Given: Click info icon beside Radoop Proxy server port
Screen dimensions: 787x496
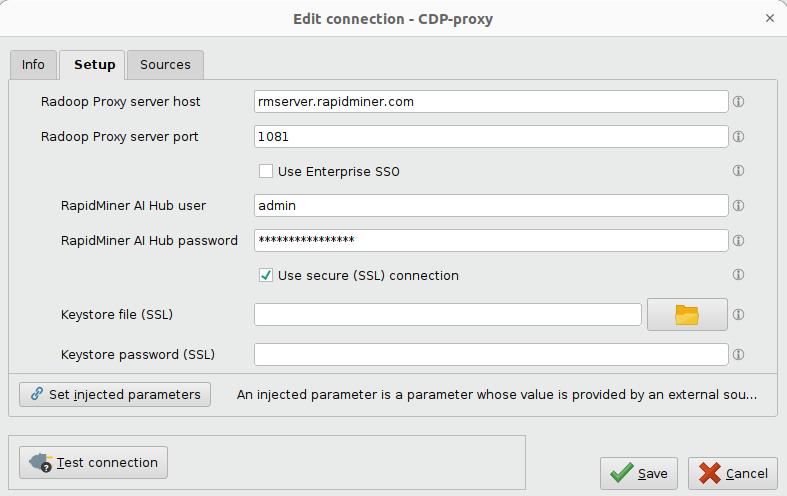Looking at the screenshot, I should pos(739,137).
